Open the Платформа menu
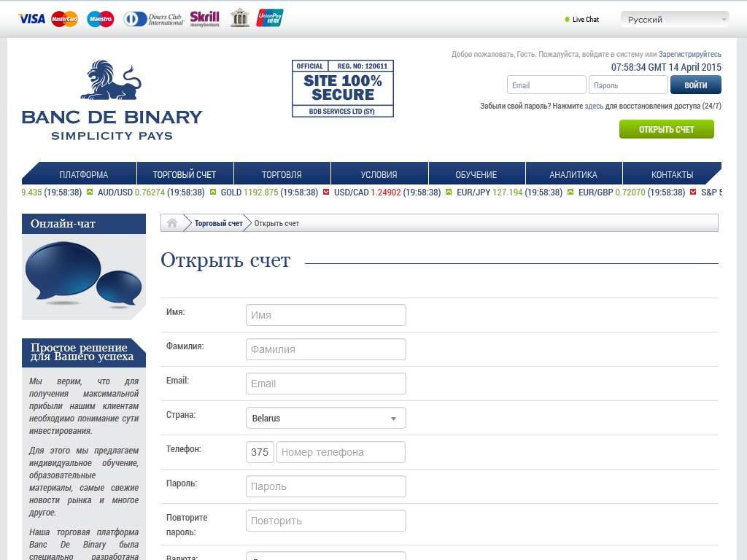This screenshot has width=747, height=560. click(x=83, y=175)
